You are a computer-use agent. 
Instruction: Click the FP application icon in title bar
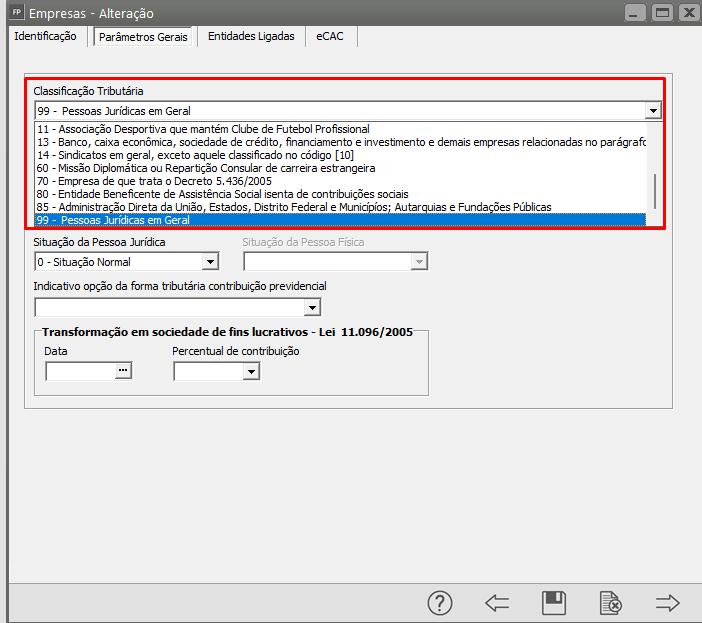pos(15,13)
